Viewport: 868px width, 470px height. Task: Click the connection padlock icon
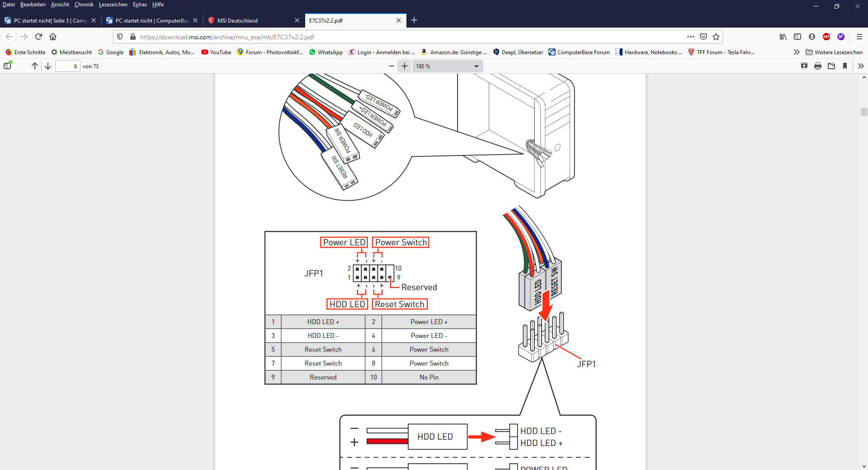tap(133, 37)
